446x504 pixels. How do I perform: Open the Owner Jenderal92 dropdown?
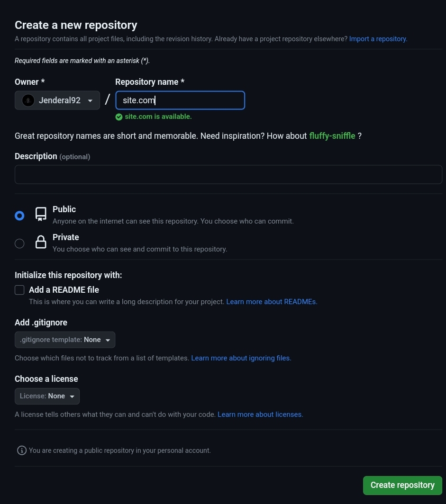pos(57,100)
